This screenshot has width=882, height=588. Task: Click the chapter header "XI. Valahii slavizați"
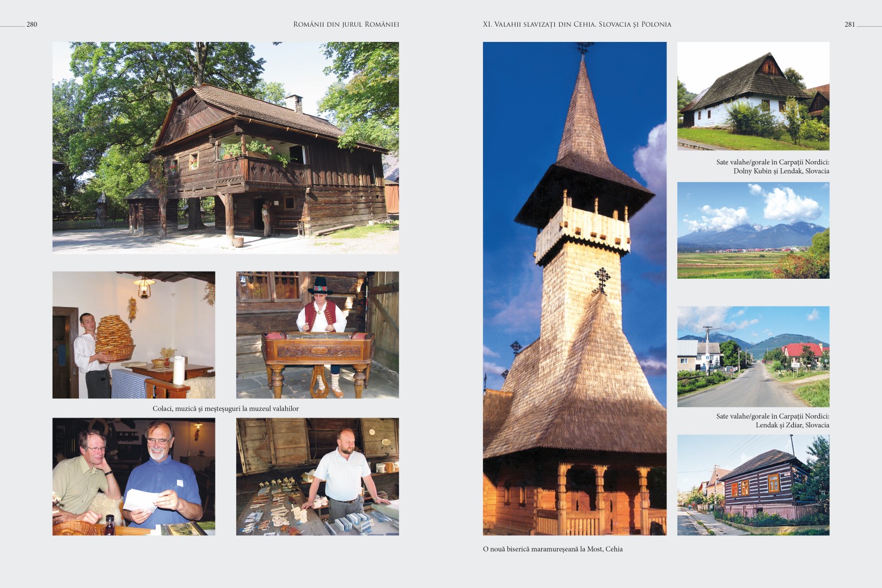click(x=577, y=24)
